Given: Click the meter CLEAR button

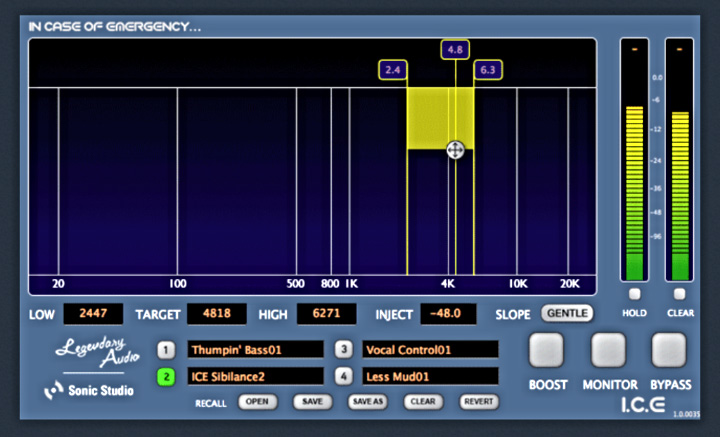Looking at the screenshot, I should [x=680, y=294].
